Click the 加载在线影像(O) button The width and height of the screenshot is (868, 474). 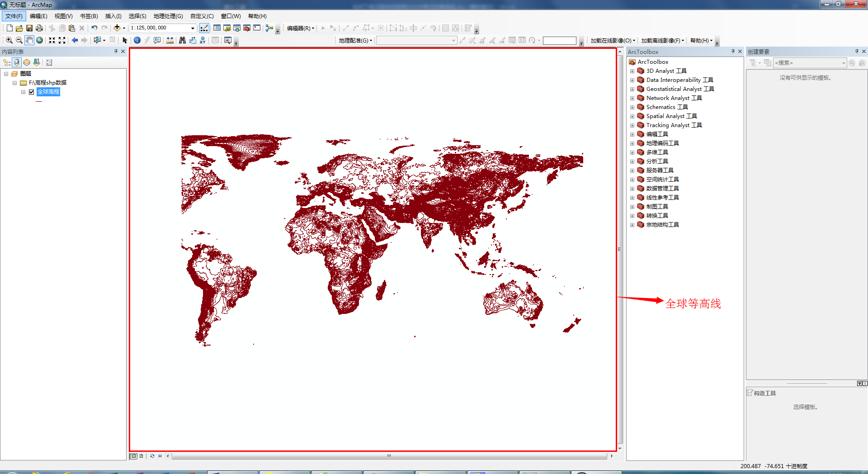[x=613, y=40]
